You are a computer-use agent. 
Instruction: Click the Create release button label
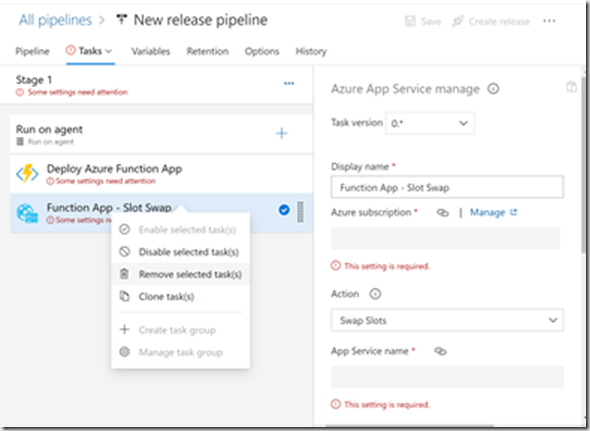point(499,21)
